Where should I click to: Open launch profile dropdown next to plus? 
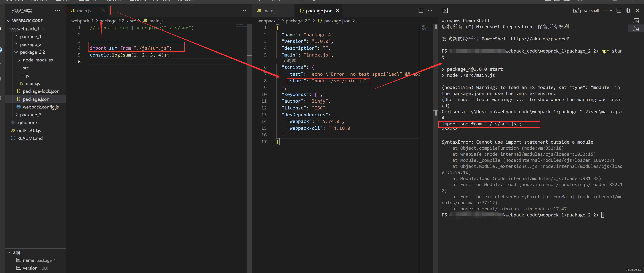point(611,10)
